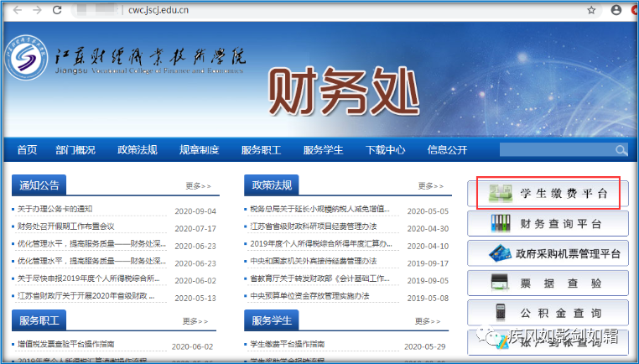The height and width of the screenshot is (364, 639).
Task: Open 江苏省省级财政科研项目经费管理办法 link
Action: 314,227
